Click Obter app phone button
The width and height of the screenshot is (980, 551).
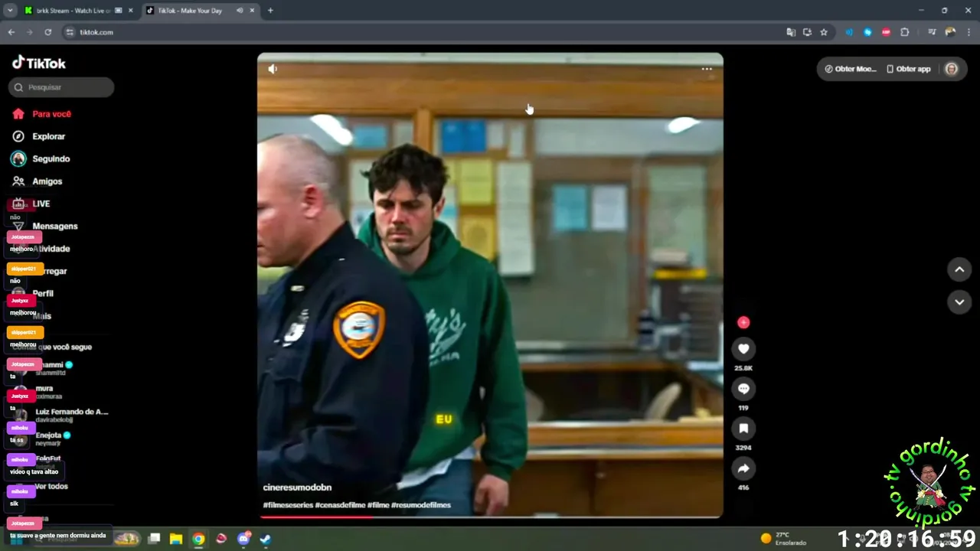tap(908, 69)
